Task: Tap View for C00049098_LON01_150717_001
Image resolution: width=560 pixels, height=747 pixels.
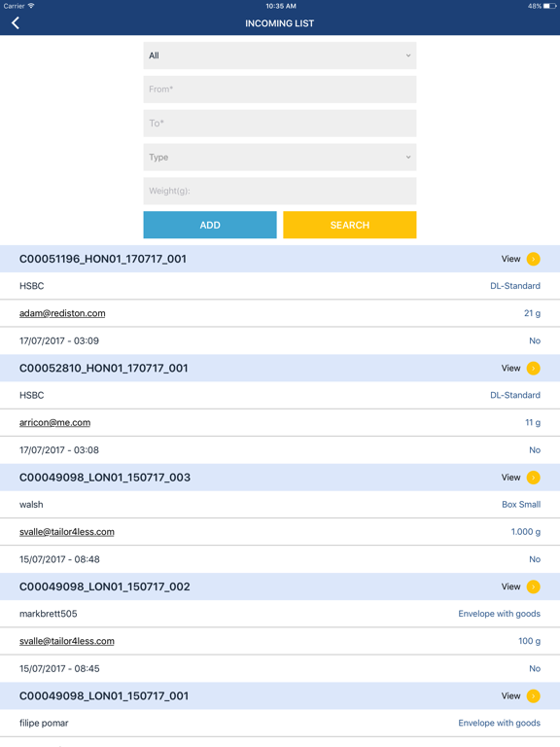Action: [x=510, y=696]
